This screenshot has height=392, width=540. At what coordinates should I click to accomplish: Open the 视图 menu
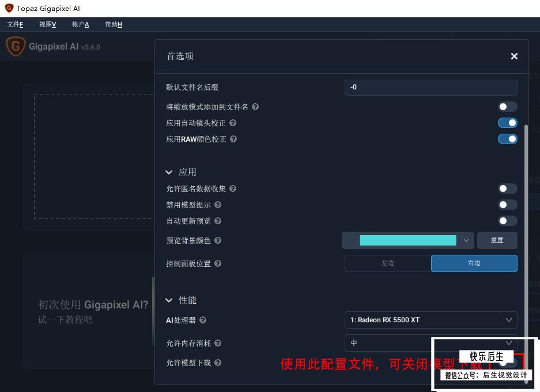47,24
